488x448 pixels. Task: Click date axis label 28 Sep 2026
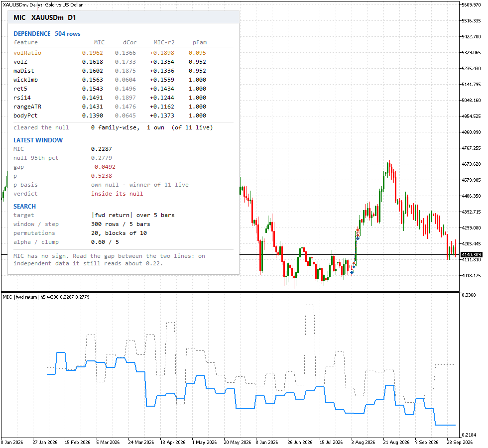click(x=460, y=443)
